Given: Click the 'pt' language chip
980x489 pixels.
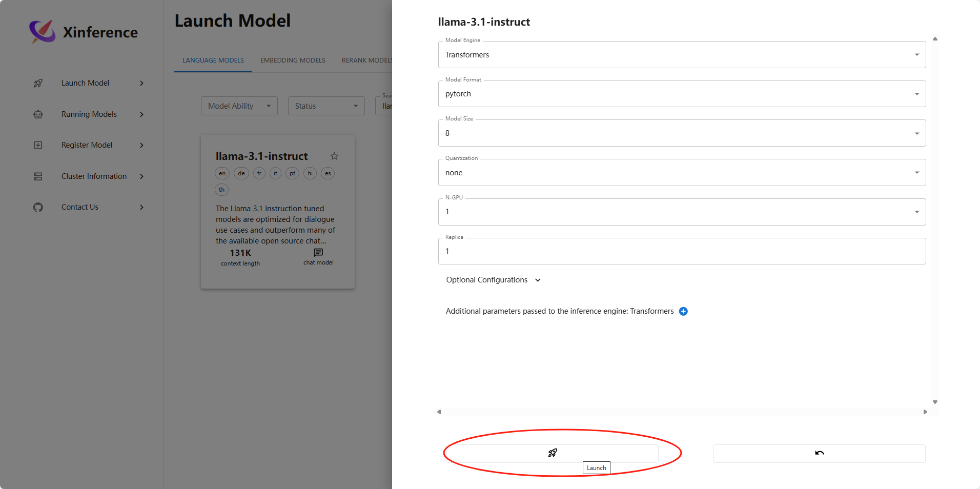Looking at the screenshot, I should (293, 173).
